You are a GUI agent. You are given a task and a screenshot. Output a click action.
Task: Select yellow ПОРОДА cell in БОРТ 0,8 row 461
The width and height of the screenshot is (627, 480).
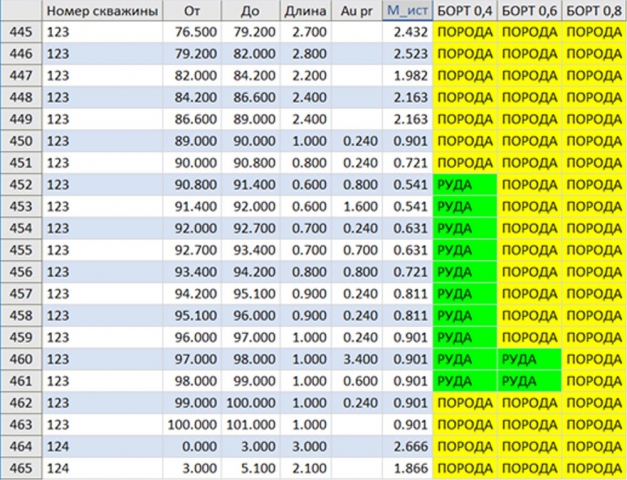594,381
